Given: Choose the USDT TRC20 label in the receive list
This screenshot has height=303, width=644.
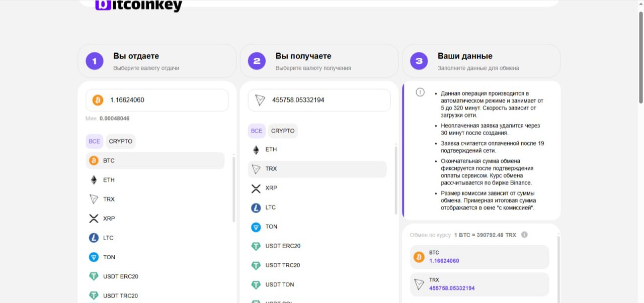Looking at the screenshot, I should pyautogui.click(x=283, y=265).
